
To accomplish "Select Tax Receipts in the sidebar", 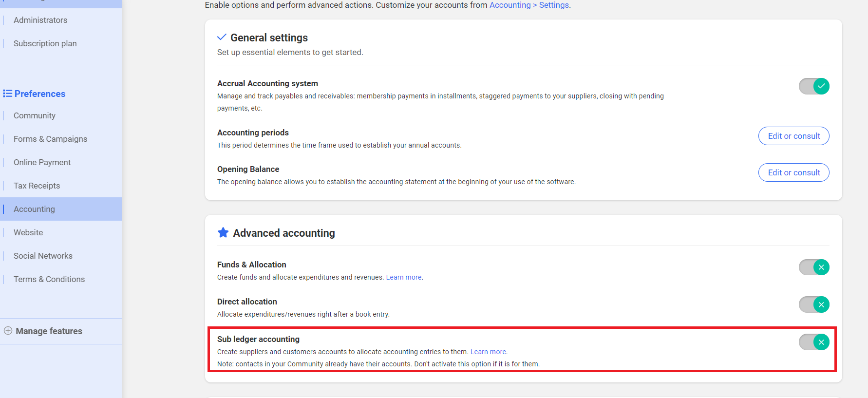I will (x=37, y=186).
